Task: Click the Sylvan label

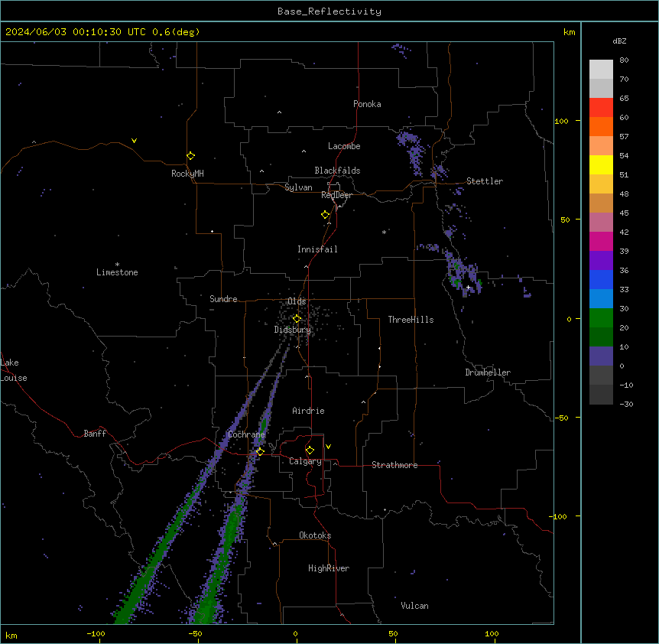Action: point(298,187)
